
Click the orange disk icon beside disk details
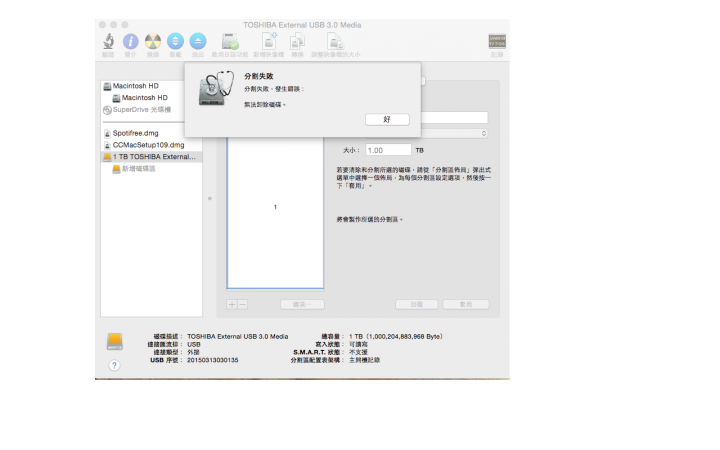coord(115,342)
